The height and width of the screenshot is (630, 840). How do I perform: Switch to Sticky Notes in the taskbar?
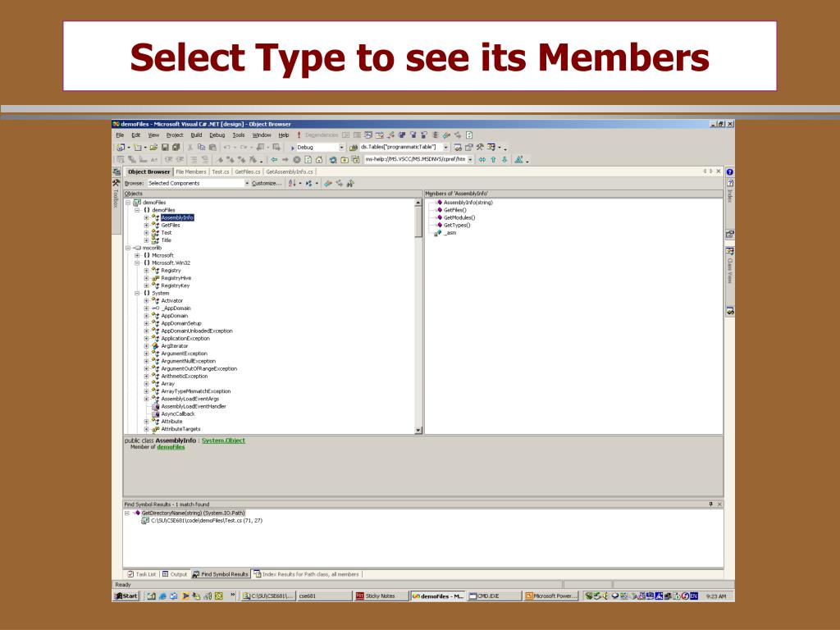(381, 596)
